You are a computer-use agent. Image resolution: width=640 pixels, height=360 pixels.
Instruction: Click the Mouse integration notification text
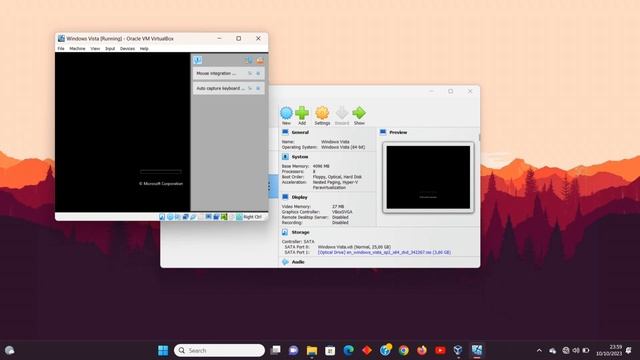point(216,73)
